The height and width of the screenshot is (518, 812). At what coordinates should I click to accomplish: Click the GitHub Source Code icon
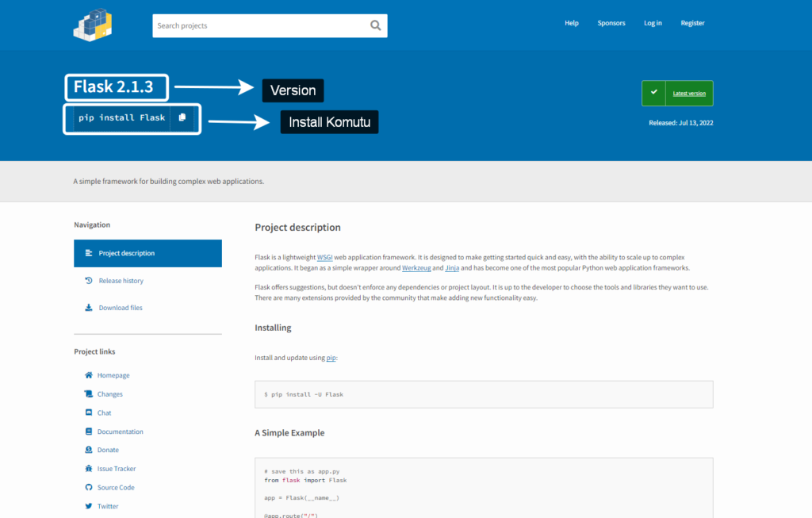pyautogui.click(x=89, y=487)
